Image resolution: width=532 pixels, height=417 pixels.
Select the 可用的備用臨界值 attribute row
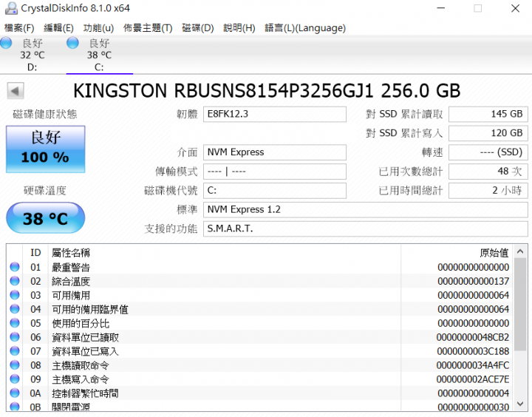coord(259,309)
